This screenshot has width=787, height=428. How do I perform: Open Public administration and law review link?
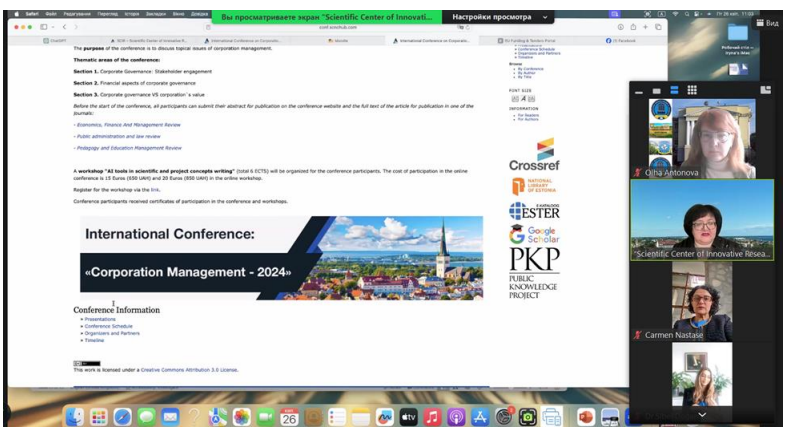(x=118, y=136)
